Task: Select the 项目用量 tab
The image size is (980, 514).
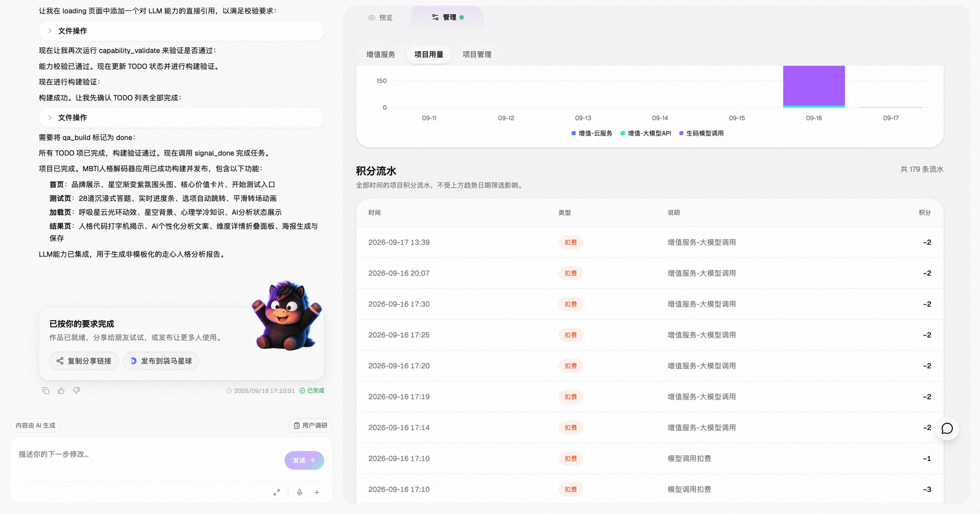Action: (429, 54)
